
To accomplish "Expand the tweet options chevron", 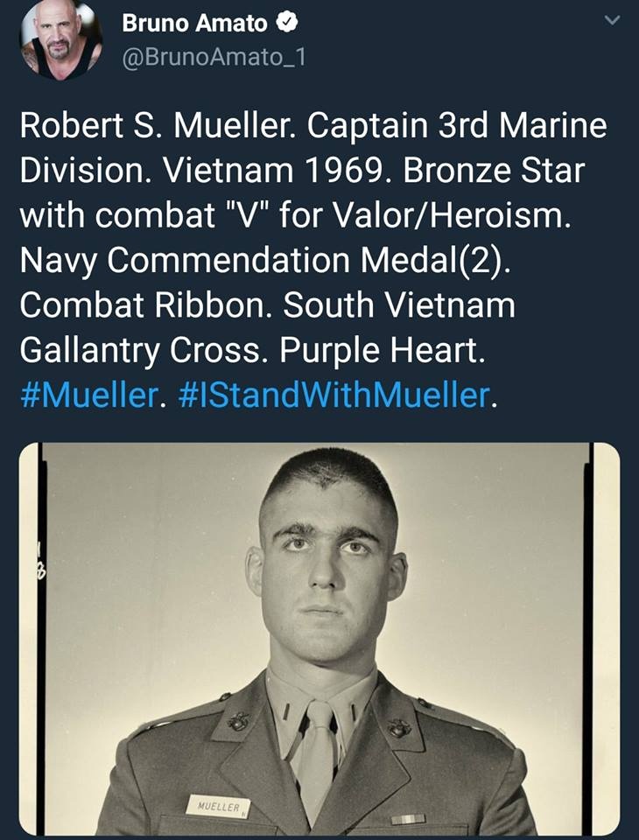I will [612, 20].
